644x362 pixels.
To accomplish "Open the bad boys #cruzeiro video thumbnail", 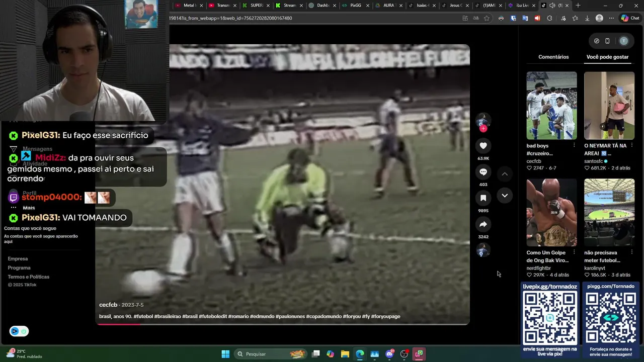I will 551,106.
